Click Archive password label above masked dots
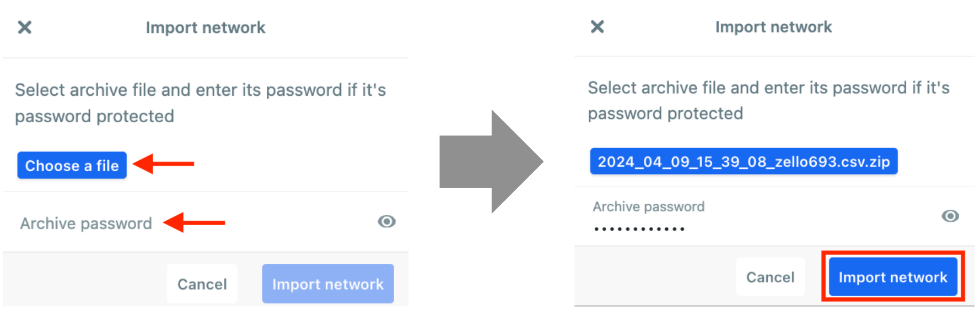Viewport: 980px width, 310px height. [x=649, y=206]
